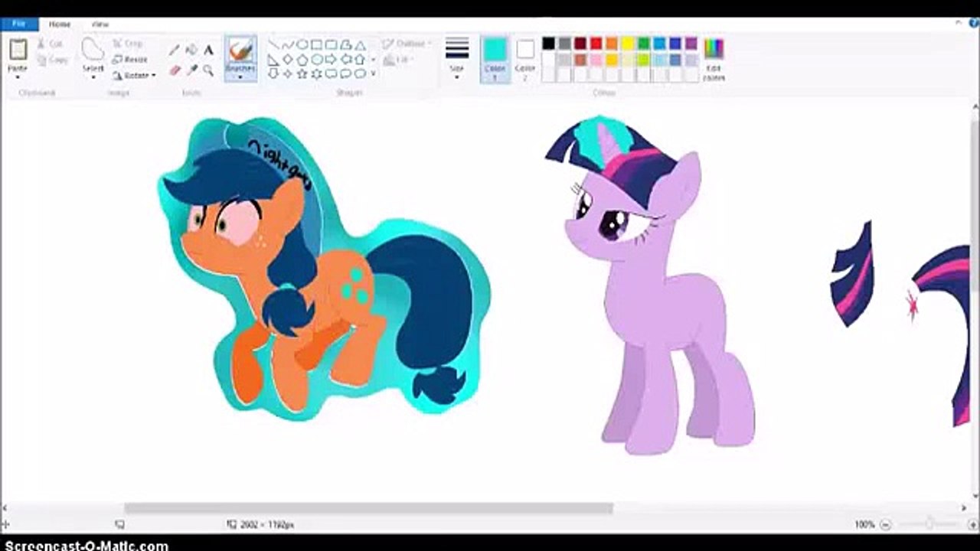Viewport: 980px width, 551px height.
Task: Open the line Size dropdown
Action: pyautogui.click(x=457, y=58)
